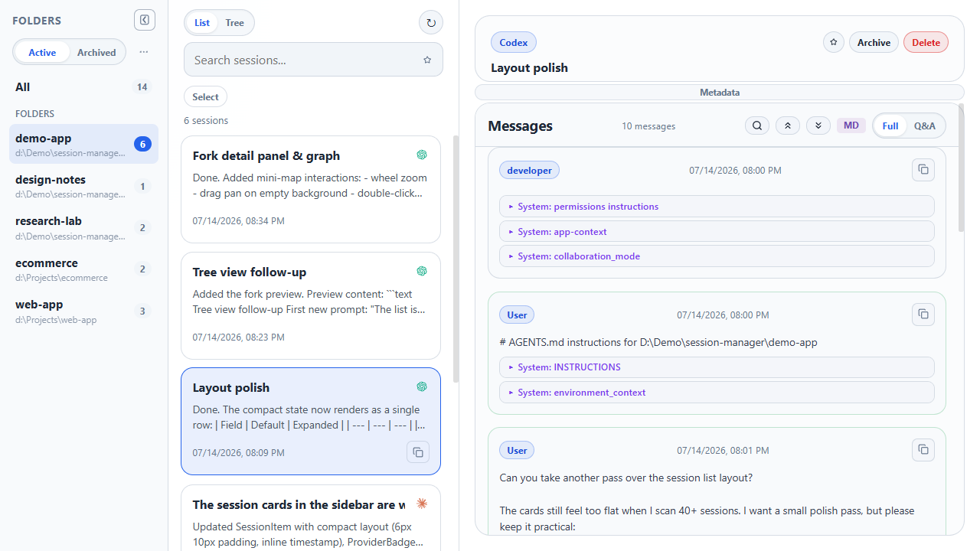Screen dimensions: 980x551
Task: Copy the 08:00 PM User message
Action: pyautogui.click(x=923, y=315)
